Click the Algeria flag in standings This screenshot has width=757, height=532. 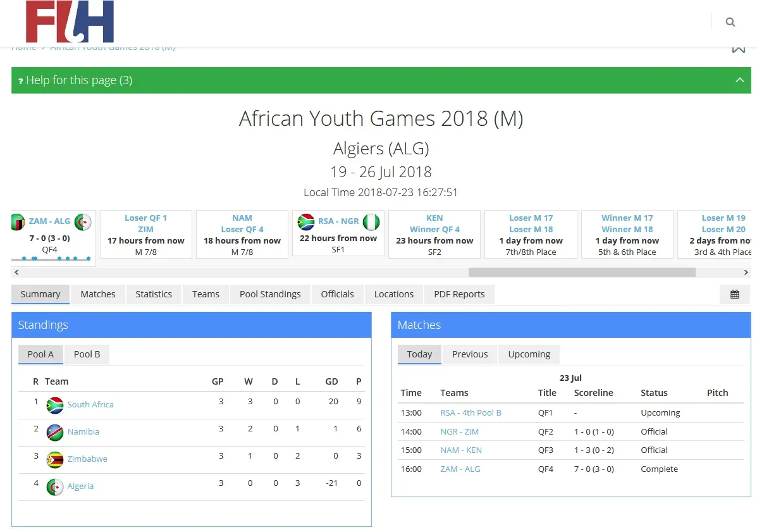pos(55,486)
